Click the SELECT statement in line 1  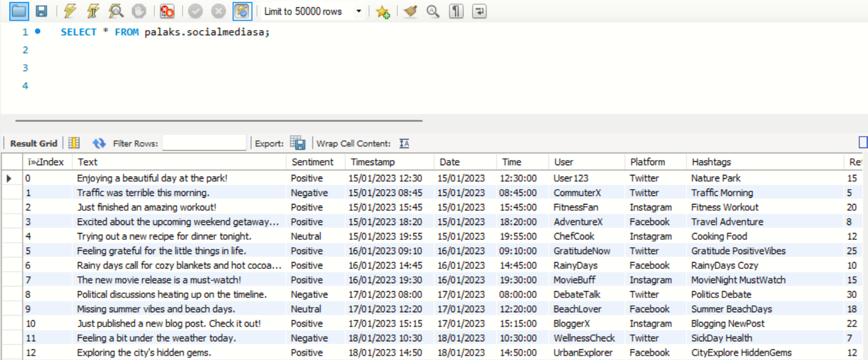click(165, 32)
